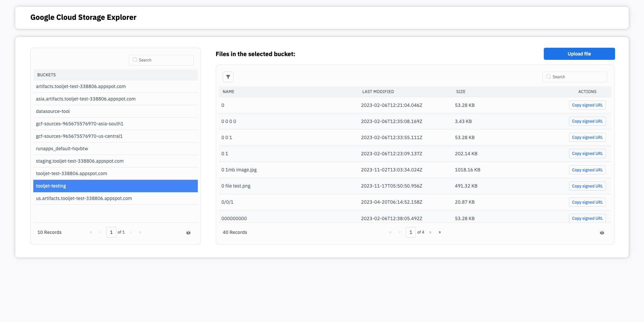Viewport: 644px width, 322px height.
Task: Open the files table filter icon
Action: point(228,77)
